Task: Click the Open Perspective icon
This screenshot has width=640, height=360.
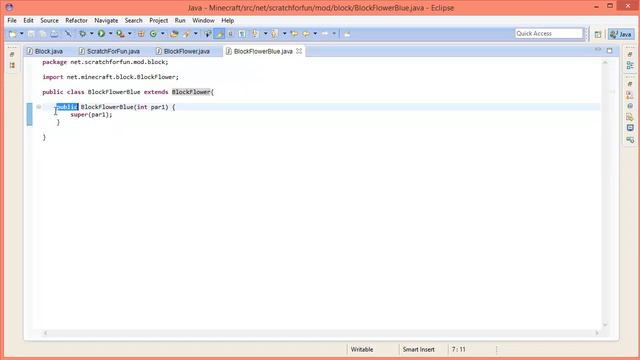Action: tap(598, 34)
